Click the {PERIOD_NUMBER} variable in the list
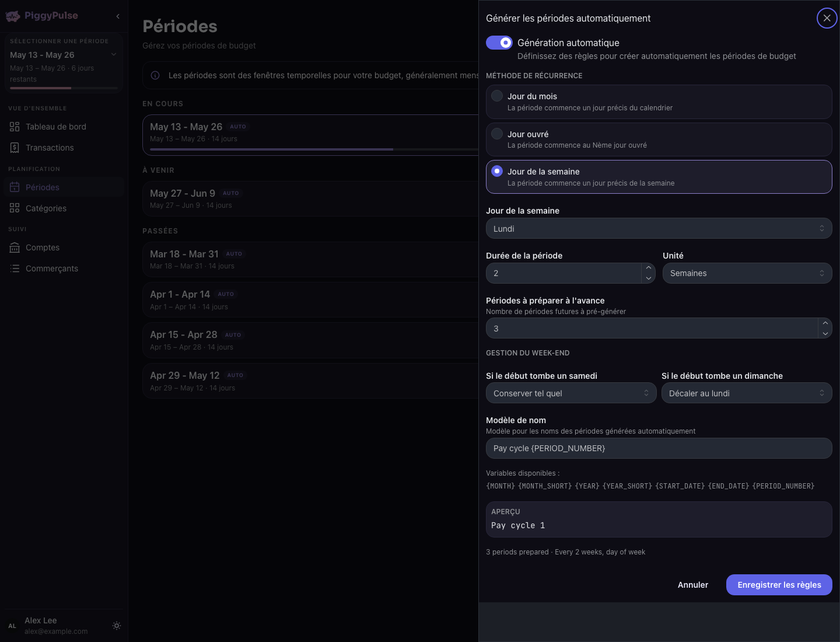 pyautogui.click(x=783, y=486)
